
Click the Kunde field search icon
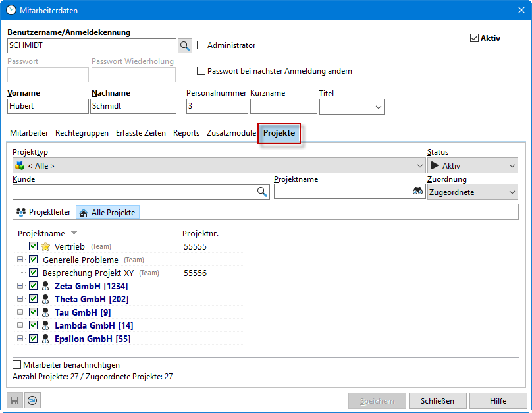(x=262, y=192)
